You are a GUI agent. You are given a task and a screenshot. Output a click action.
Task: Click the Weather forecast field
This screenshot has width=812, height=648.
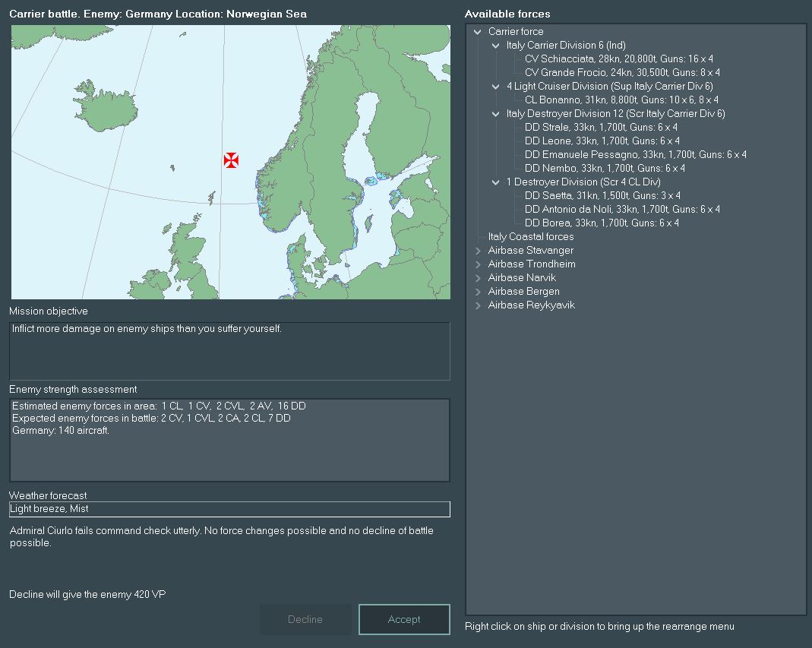[x=229, y=509]
